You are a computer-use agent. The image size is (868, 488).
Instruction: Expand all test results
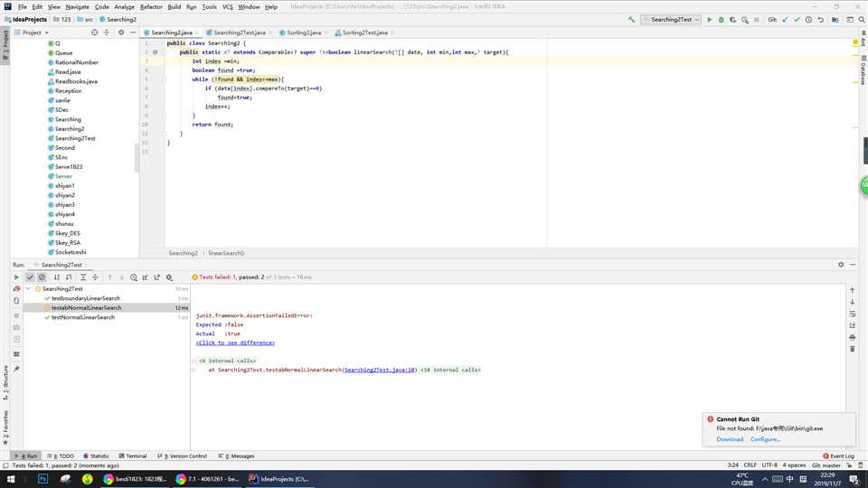[x=83, y=277]
